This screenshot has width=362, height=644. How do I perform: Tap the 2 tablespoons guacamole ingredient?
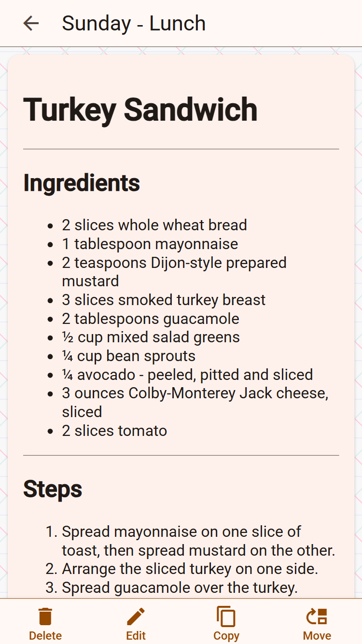(x=151, y=319)
